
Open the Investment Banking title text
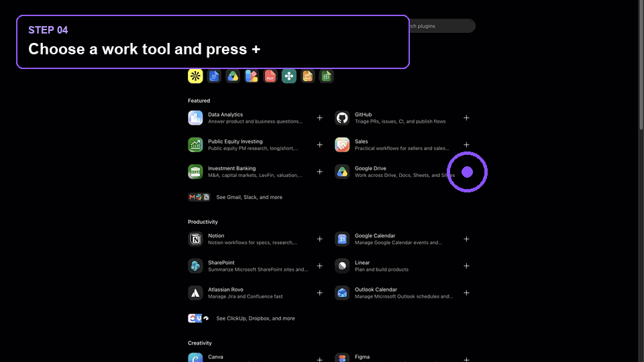coord(231,168)
